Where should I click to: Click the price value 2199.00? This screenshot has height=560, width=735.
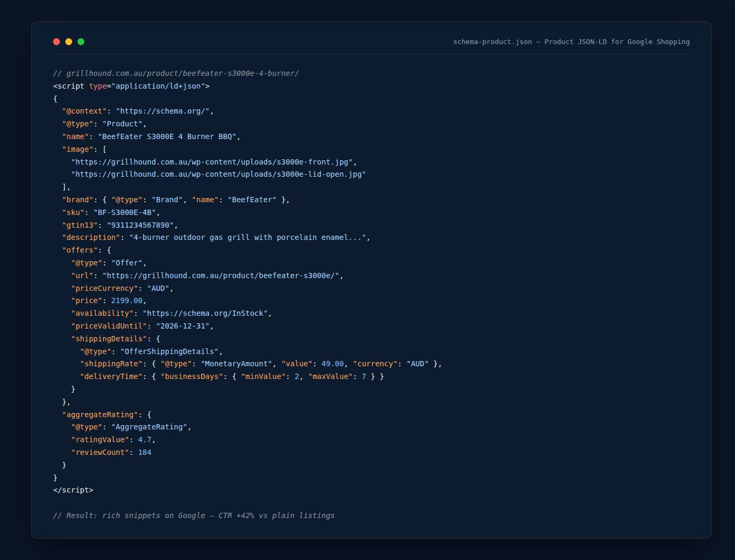[x=126, y=300]
